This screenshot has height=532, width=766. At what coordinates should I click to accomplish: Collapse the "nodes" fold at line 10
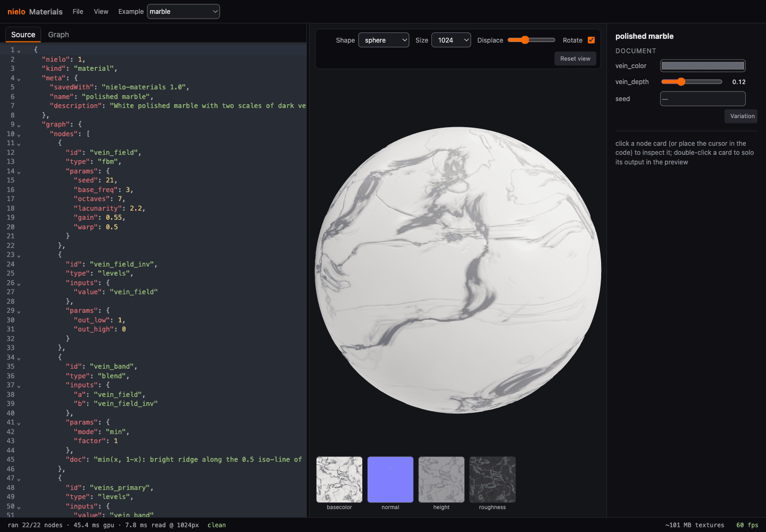19,135
